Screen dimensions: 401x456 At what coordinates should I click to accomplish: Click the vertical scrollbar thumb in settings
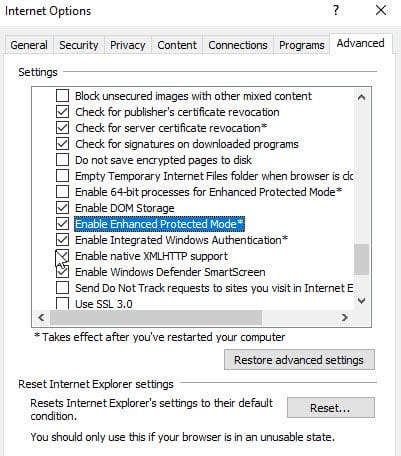361,259
